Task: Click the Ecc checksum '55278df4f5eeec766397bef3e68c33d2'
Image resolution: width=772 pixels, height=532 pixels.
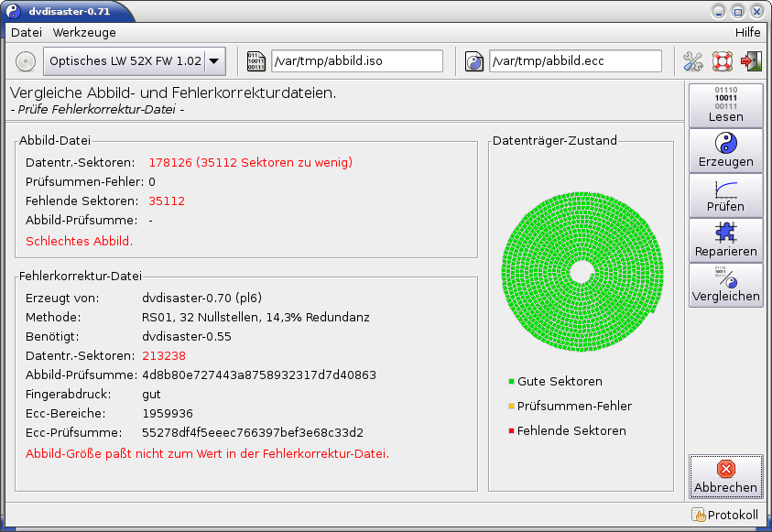Action: coord(253,432)
